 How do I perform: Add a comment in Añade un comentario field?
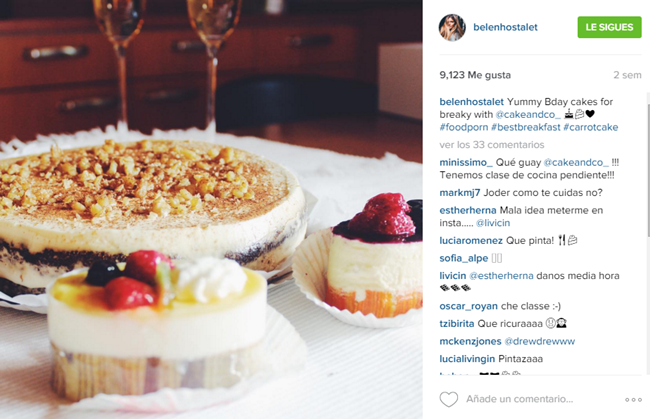(519, 399)
